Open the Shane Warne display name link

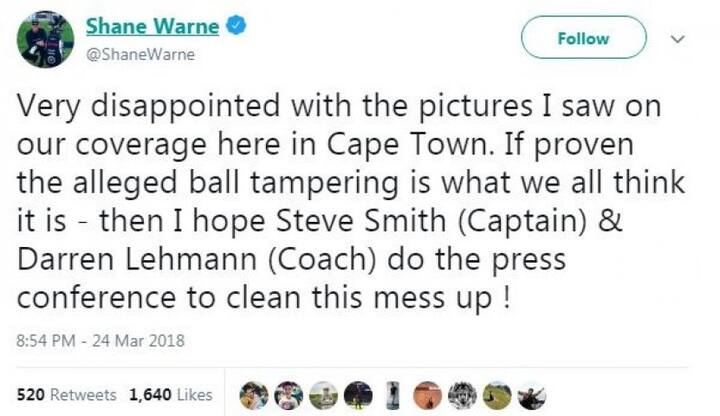(x=152, y=26)
